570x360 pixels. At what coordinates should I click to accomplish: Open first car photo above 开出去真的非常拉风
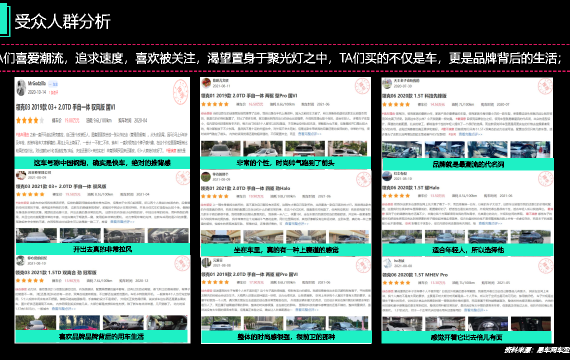(x=36, y=236)
